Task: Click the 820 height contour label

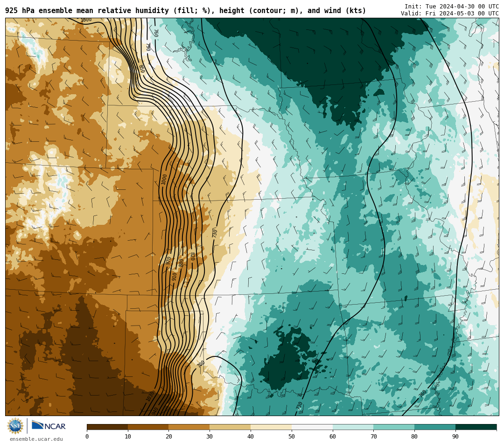Action: [193, 256]
